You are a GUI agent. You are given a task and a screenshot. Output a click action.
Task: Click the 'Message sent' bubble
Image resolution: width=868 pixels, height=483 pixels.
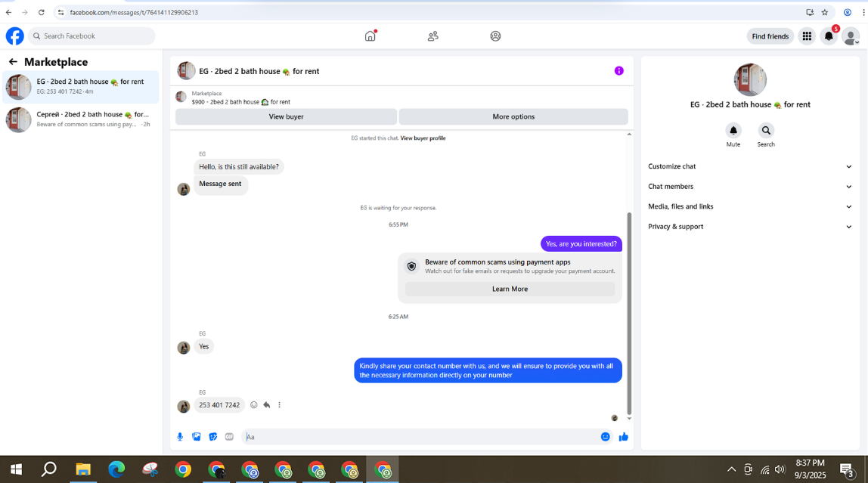coord(220,184)
